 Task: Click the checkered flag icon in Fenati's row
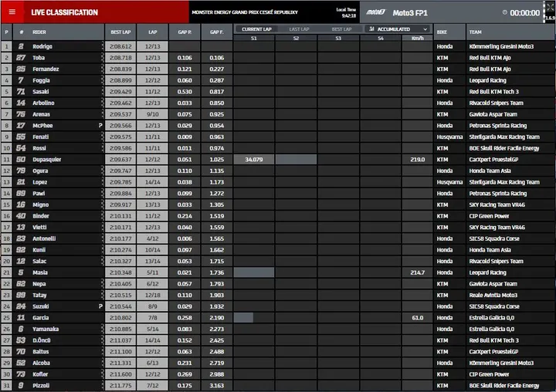(x=103, y=137)
